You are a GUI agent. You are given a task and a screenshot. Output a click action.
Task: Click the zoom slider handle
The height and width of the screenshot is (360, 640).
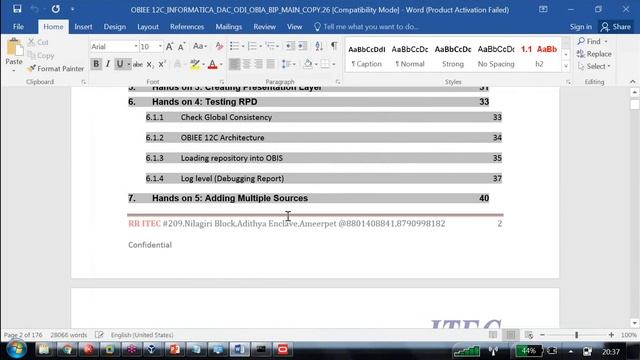(x=576, y=335)
